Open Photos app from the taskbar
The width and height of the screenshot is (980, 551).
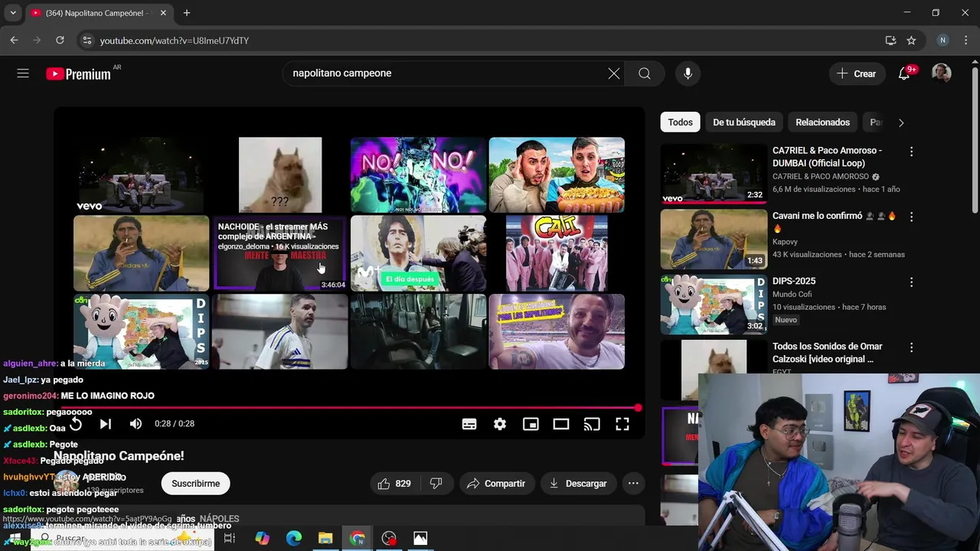[420, 538]
